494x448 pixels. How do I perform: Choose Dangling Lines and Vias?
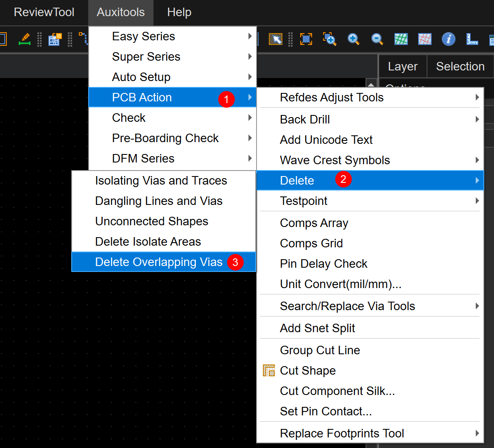(159, 201)
